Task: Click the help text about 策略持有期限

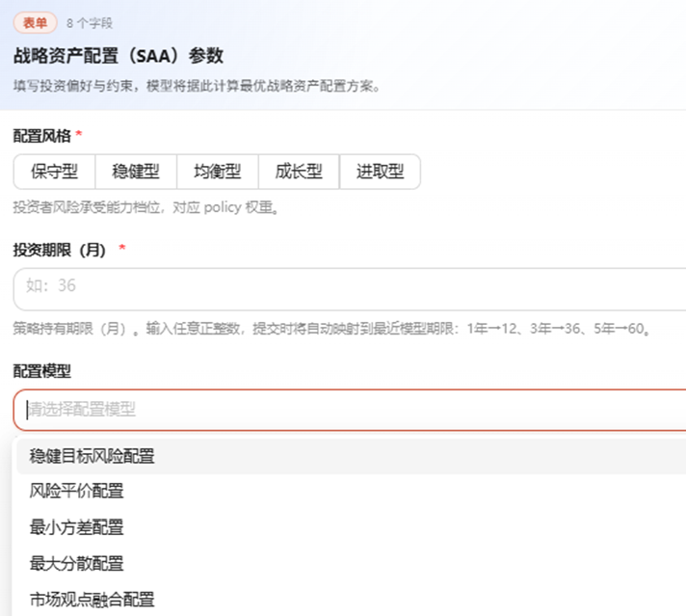Action: (x=331, y=329)
